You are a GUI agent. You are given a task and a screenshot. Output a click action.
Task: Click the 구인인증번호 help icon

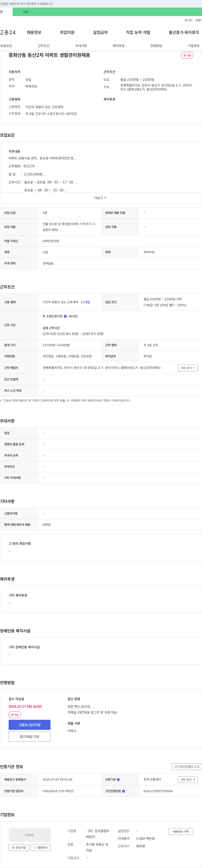pos(124,791)
